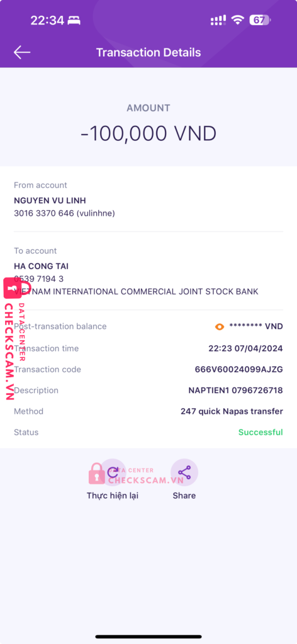Viewport: 297px width, 644px height.
Task: Tap the back arrow in header
Action: coord(22,53)
